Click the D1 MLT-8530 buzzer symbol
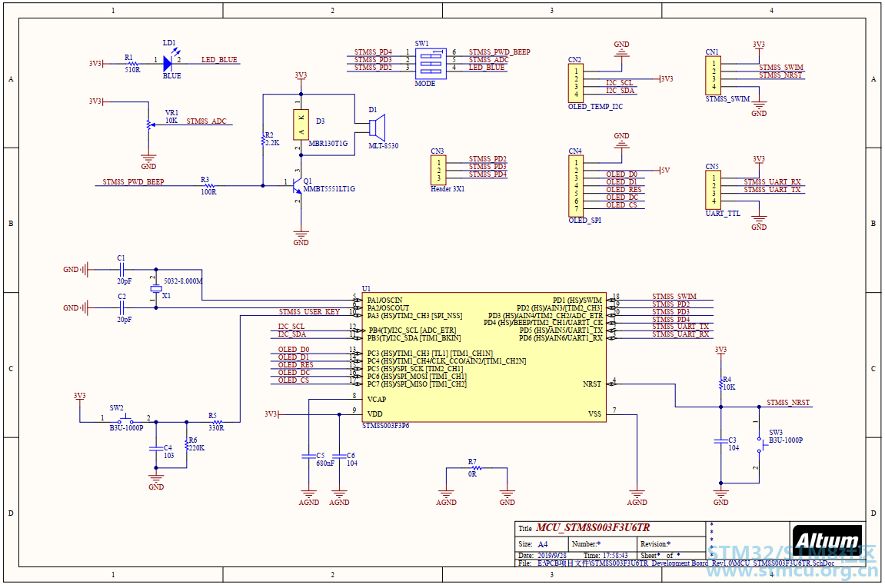885x588 pixels. (x=377, y=128)
